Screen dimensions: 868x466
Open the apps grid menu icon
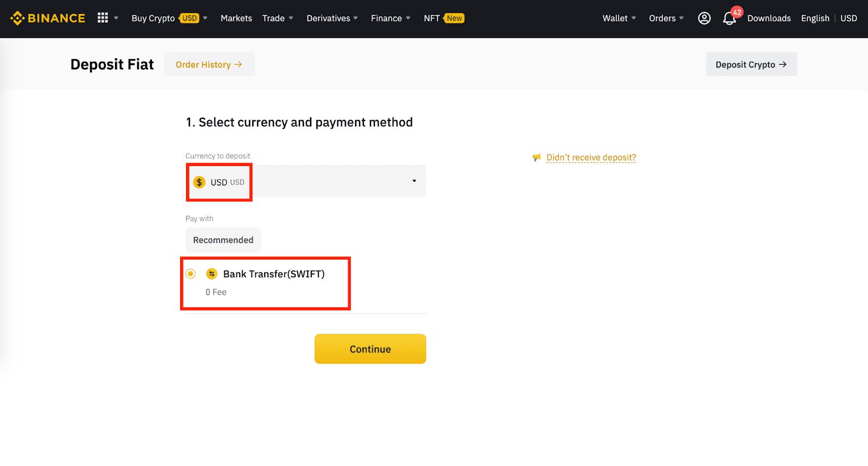[103, 18]
